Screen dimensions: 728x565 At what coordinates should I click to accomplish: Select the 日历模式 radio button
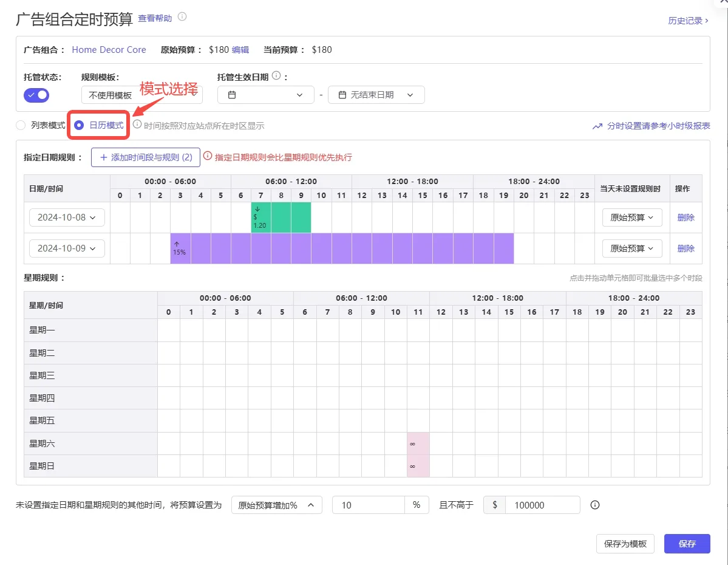(79, 125)
